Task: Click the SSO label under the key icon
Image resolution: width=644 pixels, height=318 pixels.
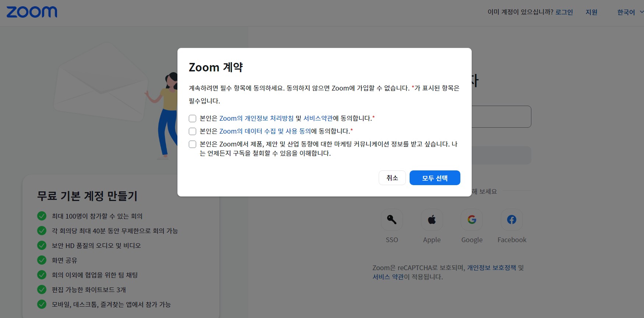Action: [392, 240]
